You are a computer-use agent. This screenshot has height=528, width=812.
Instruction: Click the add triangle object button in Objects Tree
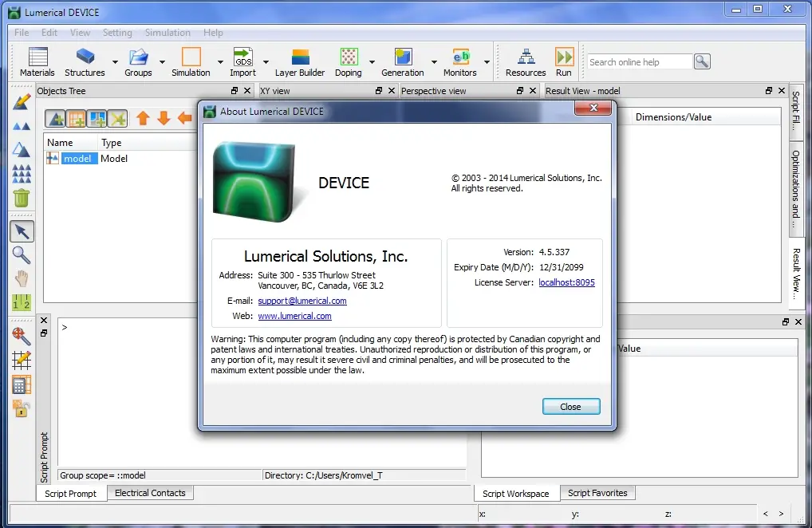point(55,119)
